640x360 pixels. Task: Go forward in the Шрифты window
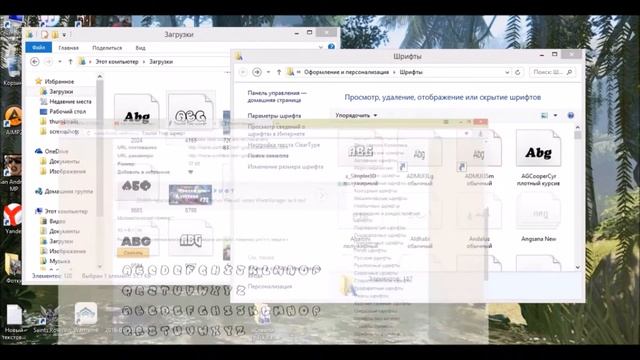tap(257, 72)
